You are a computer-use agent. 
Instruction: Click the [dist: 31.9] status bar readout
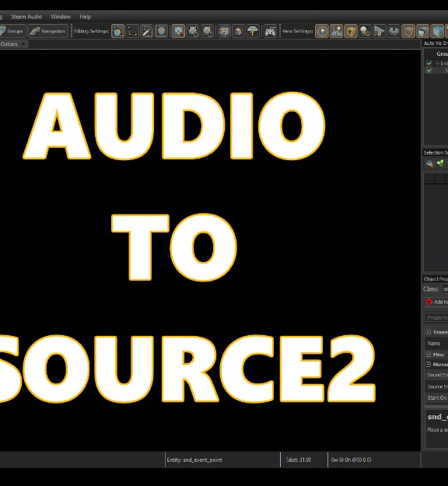pyautogui.click(x=299, y=460)
